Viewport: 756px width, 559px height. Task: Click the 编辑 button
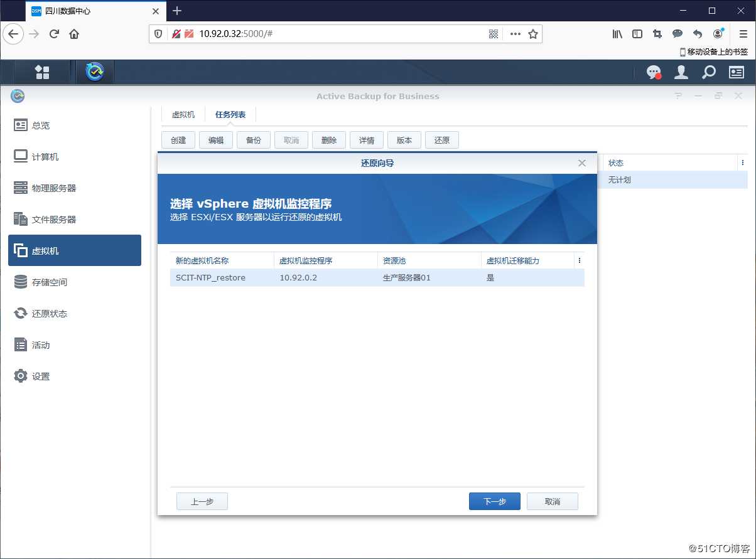pyautogui.click(x=216, y=140)
